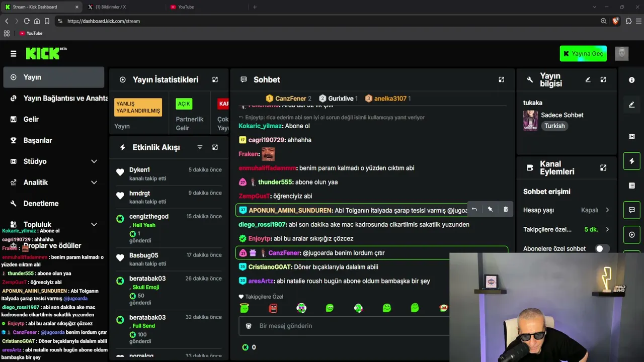644x362 pixels.
Task: Pop out the Etkinlik Akışı panel
Action: (215, 147)
